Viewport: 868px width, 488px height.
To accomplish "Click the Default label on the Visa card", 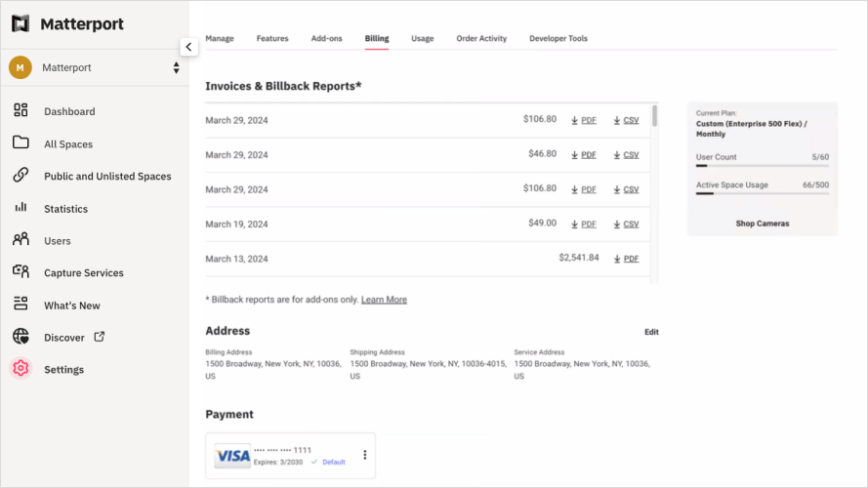I will click(333, 462).
